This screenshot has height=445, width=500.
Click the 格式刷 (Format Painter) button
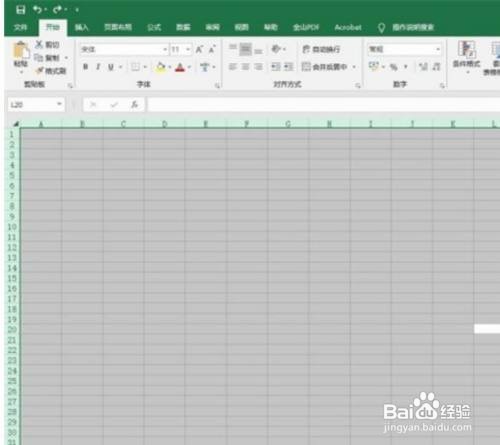[52, 71]
